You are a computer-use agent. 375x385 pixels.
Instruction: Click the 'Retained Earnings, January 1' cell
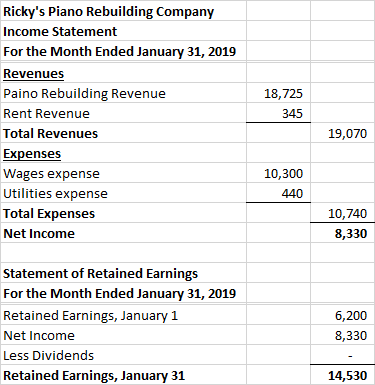pos(123,315)
